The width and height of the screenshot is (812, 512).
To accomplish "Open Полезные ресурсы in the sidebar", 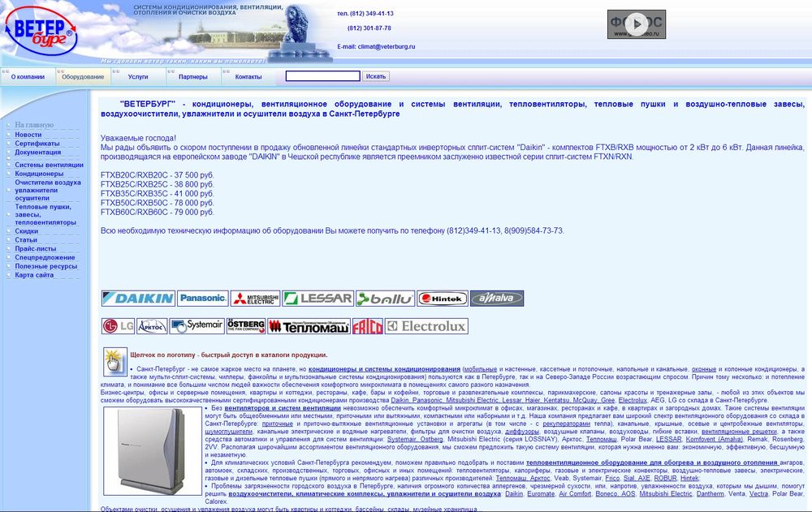I will [45, 266].
